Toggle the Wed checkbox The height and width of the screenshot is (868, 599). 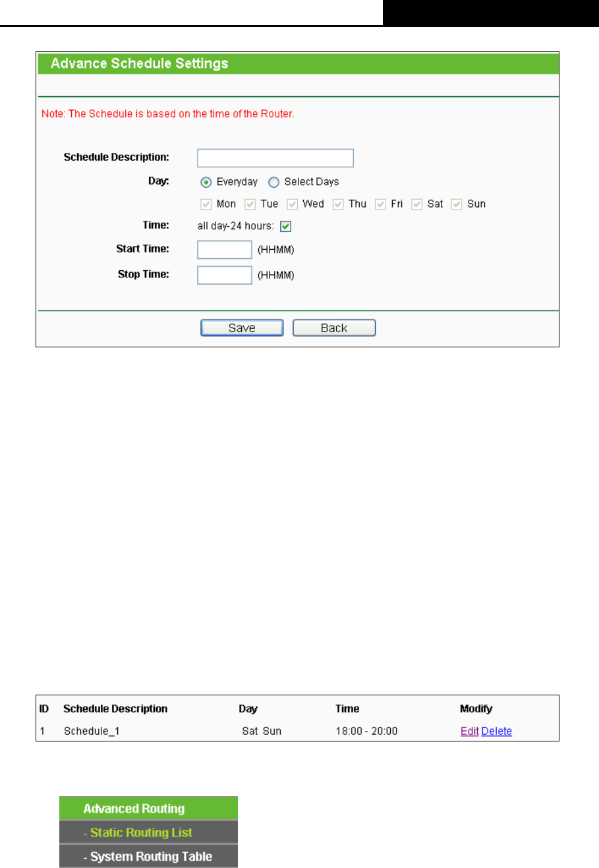293,204
